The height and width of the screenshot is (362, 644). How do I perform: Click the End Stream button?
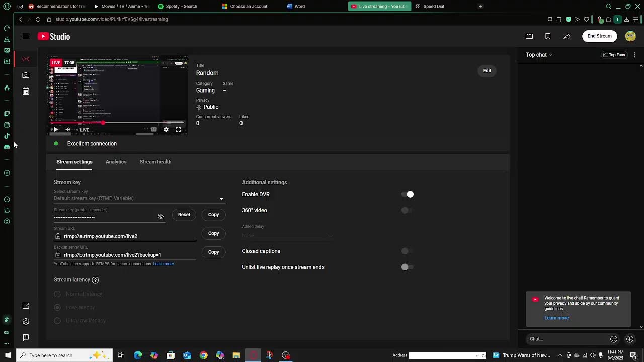[600, 36]
